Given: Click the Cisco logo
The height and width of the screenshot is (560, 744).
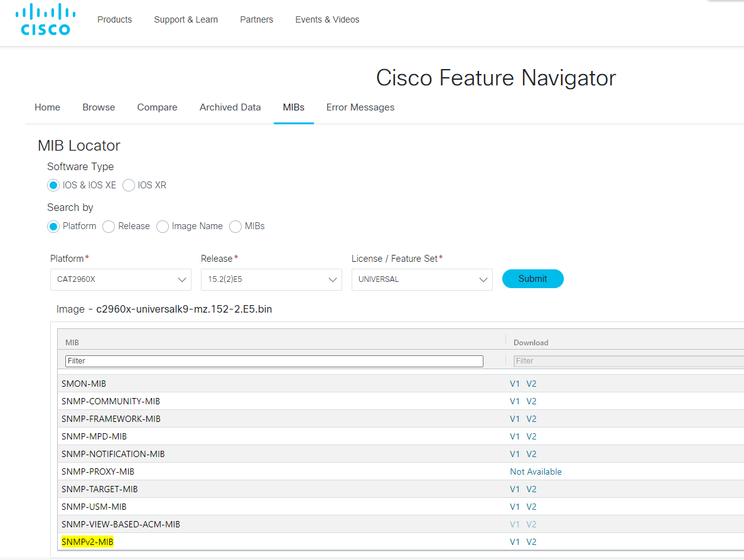Looking at the screenshot, I should pyautogui.click(x=46, y=19).
